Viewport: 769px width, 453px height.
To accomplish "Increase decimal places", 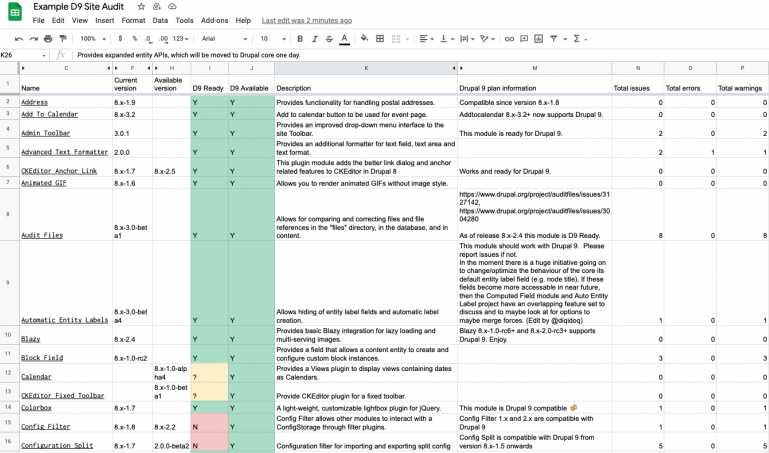I will coord(163,39).
